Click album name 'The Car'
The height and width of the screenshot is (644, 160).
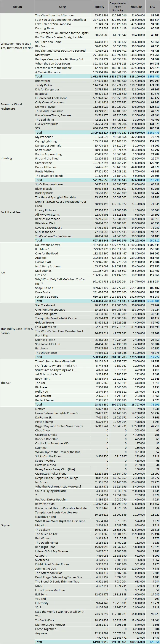[5, 383]
